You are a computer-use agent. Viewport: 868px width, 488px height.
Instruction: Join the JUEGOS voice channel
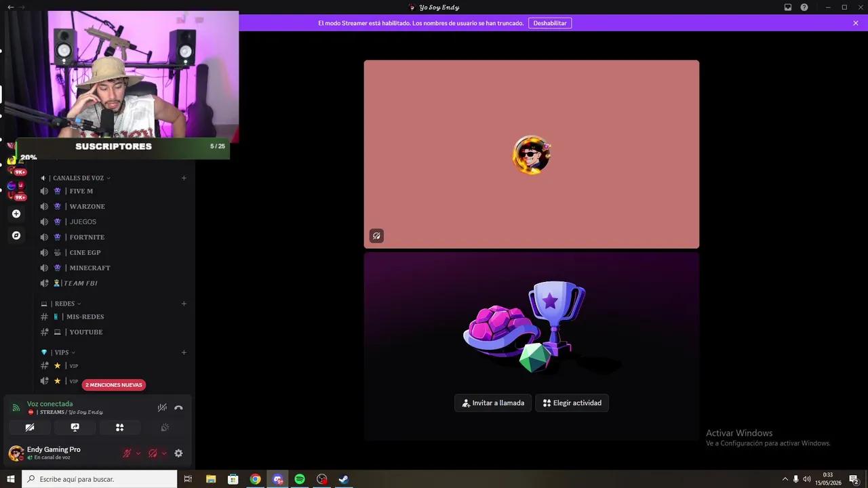click(x=113, y=222)
